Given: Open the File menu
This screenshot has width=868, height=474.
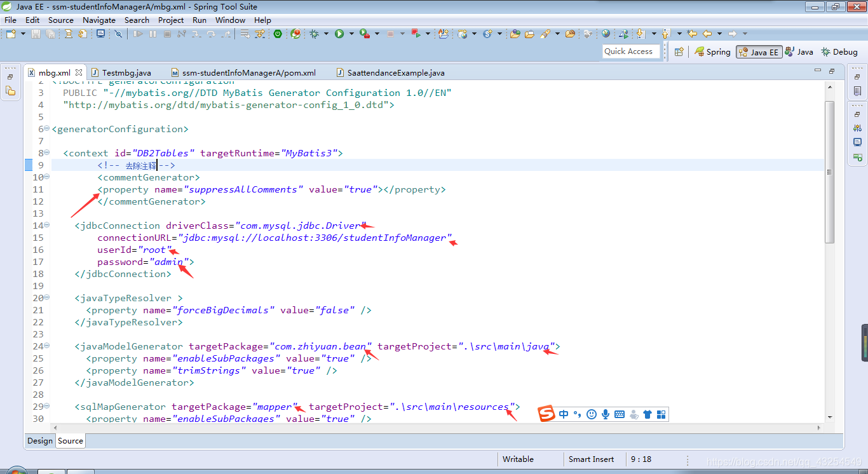Looking at the screenshot, I should (x=11, y=20).
